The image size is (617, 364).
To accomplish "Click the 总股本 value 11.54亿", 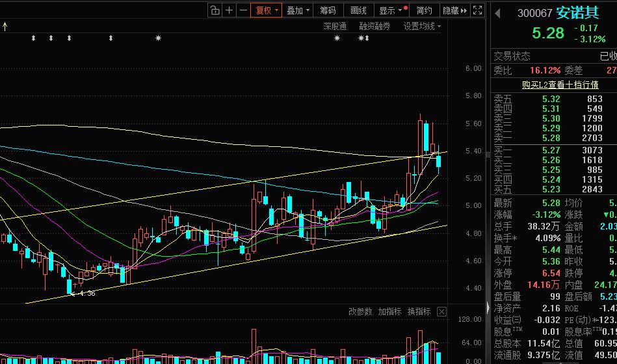I will (x=544, y=344).
